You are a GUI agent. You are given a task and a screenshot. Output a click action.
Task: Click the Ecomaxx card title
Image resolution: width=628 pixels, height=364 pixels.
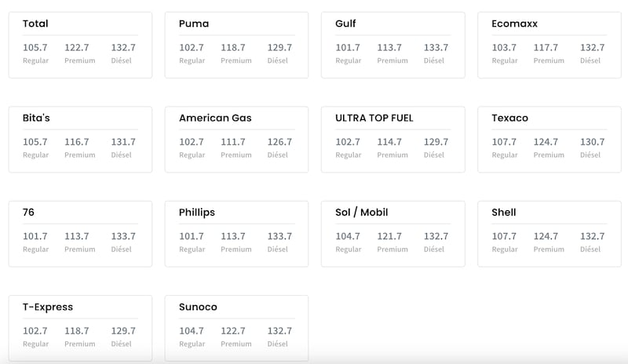click(514, 24)
